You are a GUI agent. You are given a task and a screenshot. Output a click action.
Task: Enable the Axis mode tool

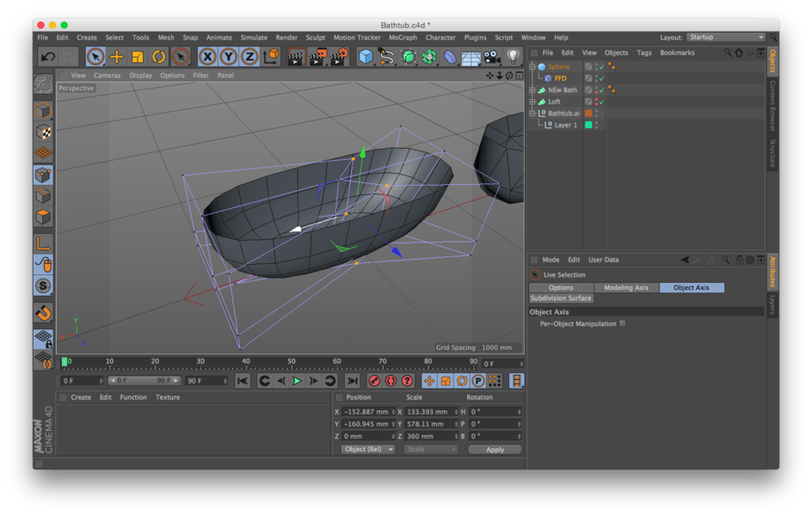tap(44, 243)
